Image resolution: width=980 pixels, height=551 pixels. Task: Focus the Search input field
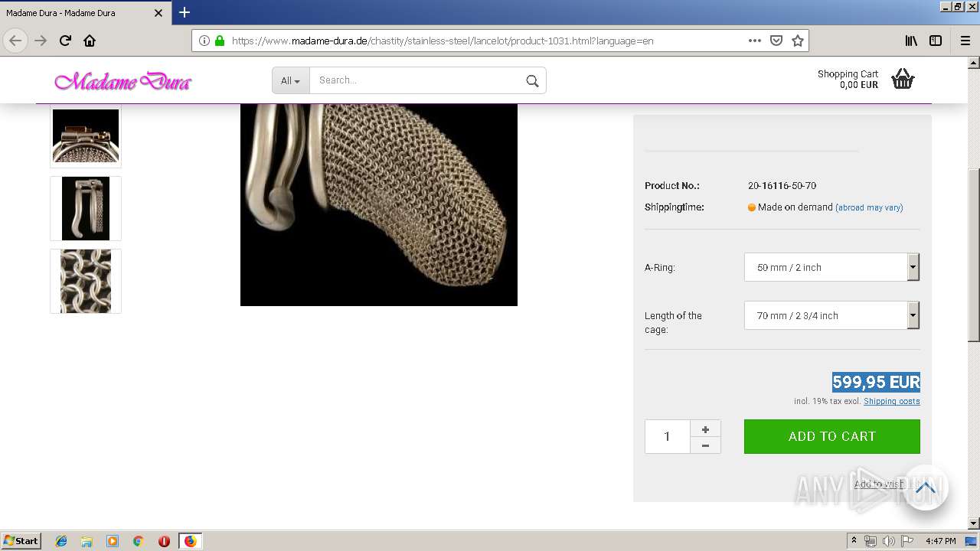[x=414, y=80]
